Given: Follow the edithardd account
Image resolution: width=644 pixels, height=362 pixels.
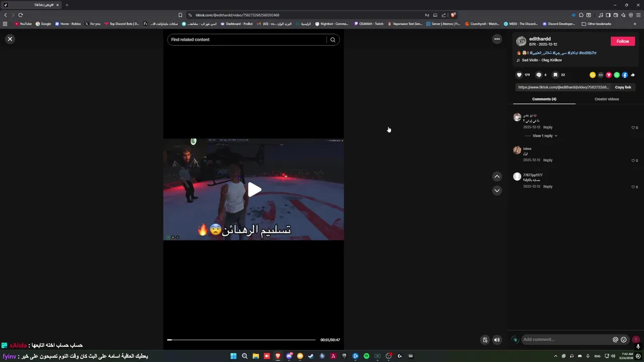Looking at the screenshot, I should point(623,41).
